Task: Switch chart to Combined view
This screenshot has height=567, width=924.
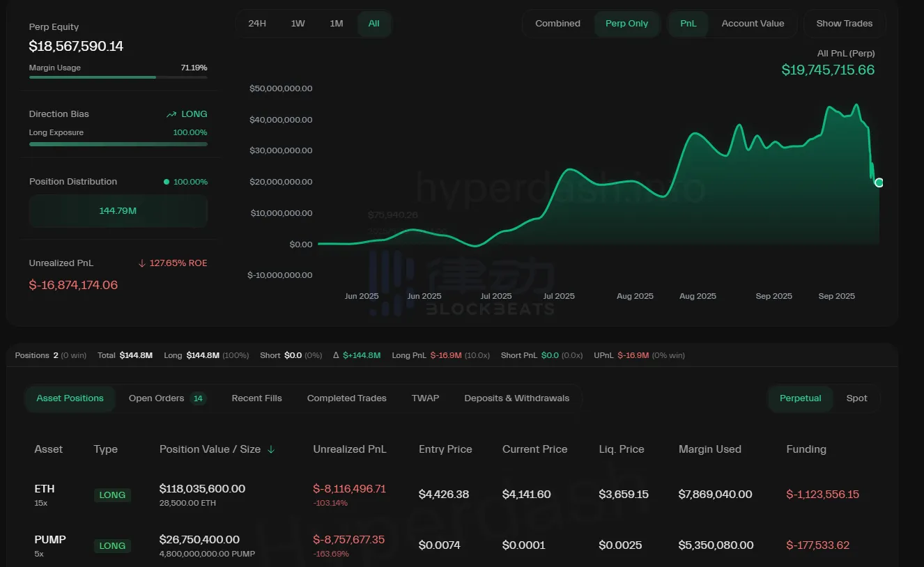Action: 557,24
